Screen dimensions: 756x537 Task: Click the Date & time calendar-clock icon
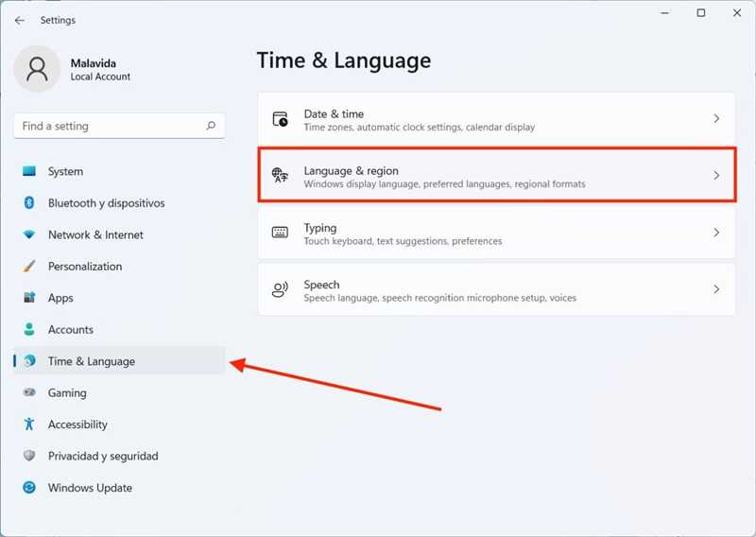280,119
